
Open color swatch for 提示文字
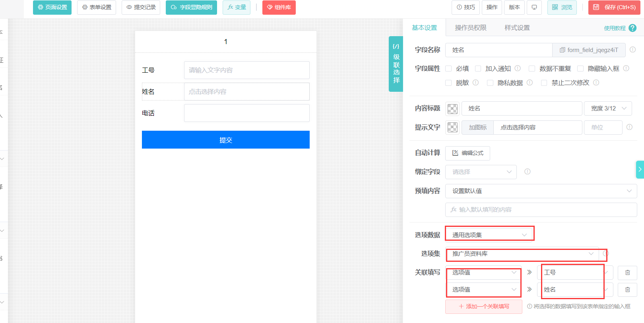coord(452,127)
